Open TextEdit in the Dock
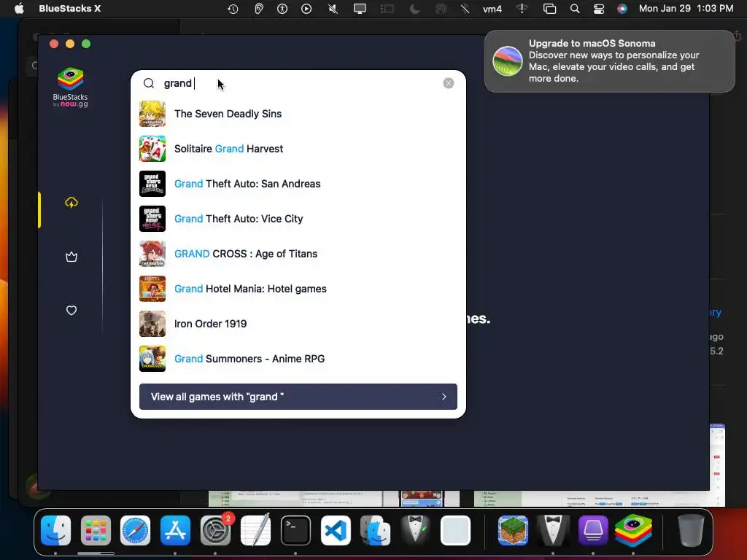 (x=255, y=530)
